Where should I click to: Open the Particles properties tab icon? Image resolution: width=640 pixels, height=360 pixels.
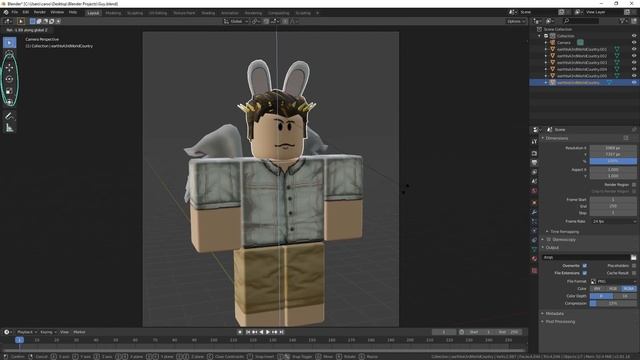[534, 221]
